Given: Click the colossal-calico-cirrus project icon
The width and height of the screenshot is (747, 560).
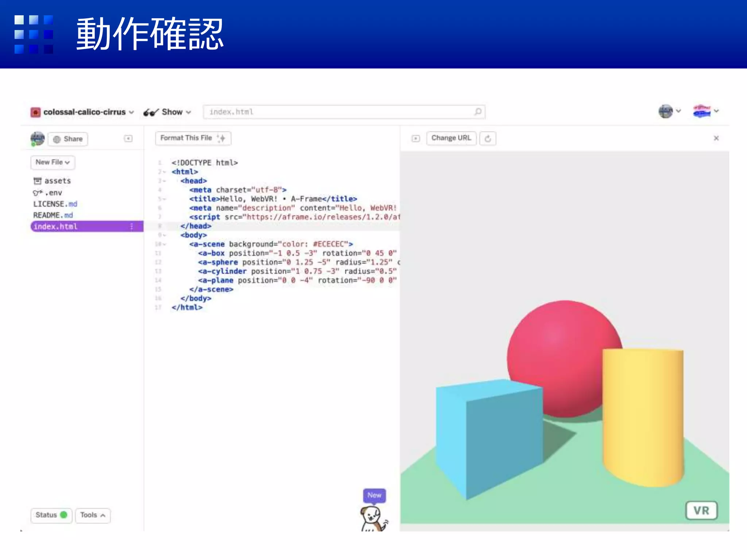Looking at the screenshot, I should tap(35, 112).
